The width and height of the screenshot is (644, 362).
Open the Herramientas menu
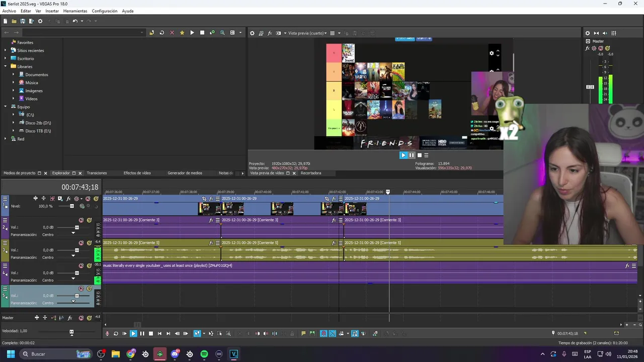pos(75,11)
